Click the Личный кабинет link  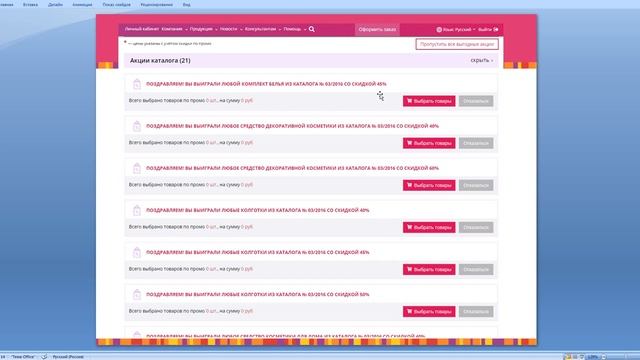142,29
